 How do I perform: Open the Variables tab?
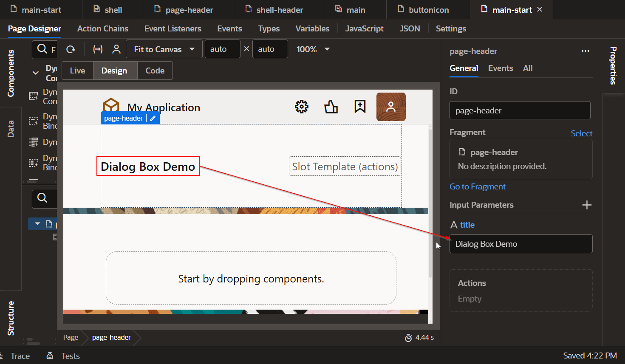point(312,28)
